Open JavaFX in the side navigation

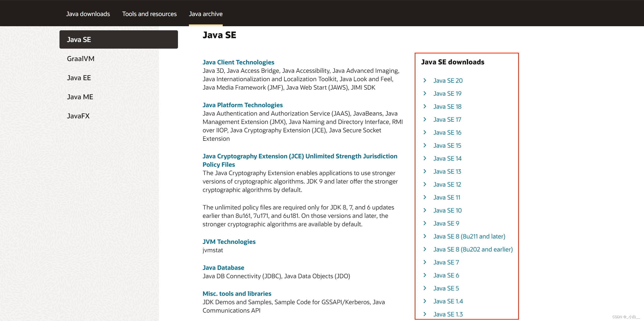click(78, 116)
